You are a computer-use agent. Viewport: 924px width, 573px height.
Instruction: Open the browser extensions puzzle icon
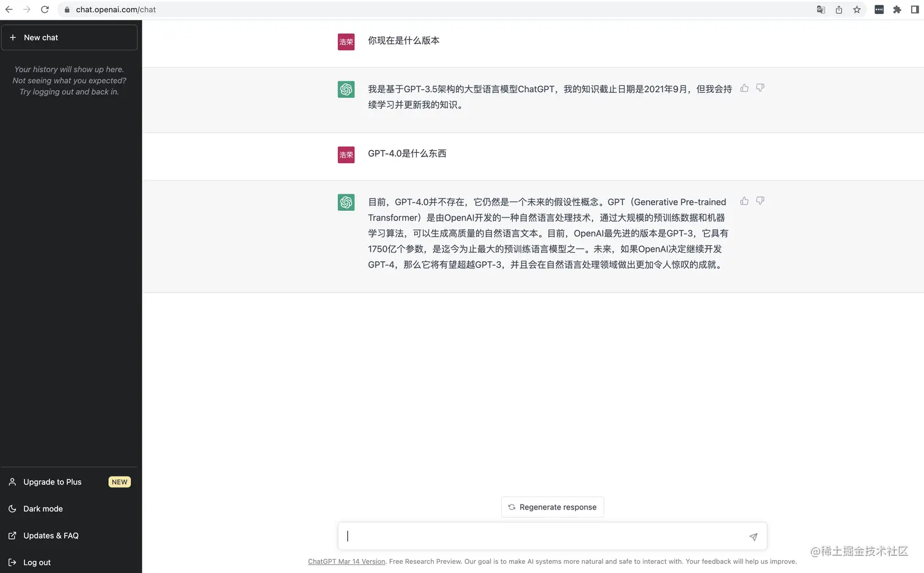click(897, 10)
